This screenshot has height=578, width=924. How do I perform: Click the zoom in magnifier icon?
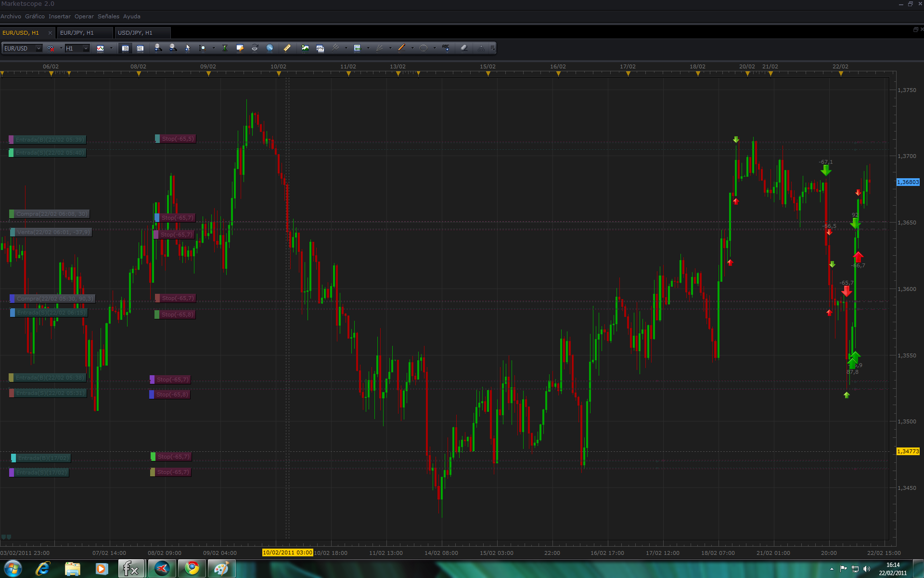pos(158,48)
